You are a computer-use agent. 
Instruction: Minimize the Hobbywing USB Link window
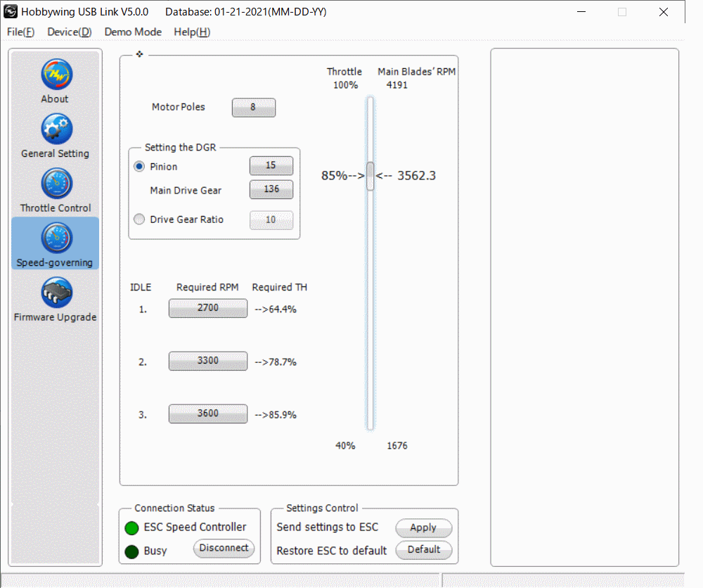pos(581,12)
